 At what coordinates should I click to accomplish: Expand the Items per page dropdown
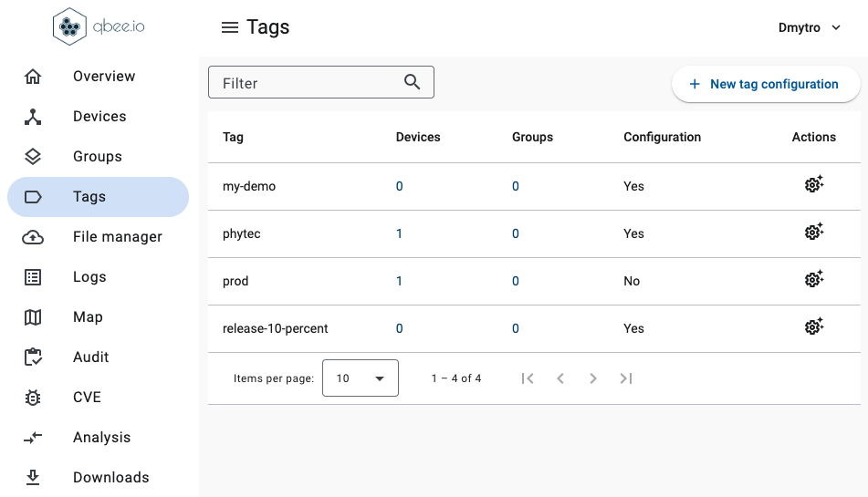click(x=361, y=378)
